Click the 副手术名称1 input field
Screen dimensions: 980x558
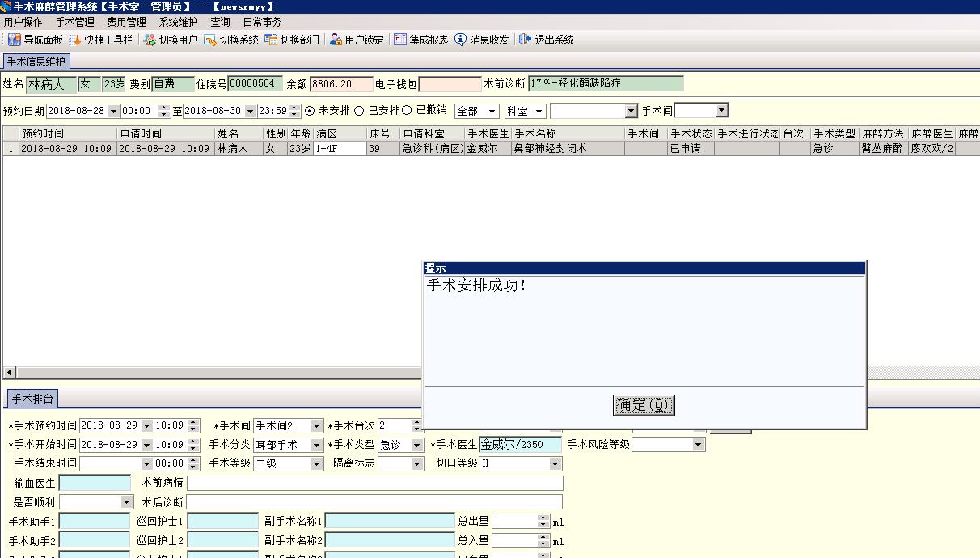coord(390,522)
